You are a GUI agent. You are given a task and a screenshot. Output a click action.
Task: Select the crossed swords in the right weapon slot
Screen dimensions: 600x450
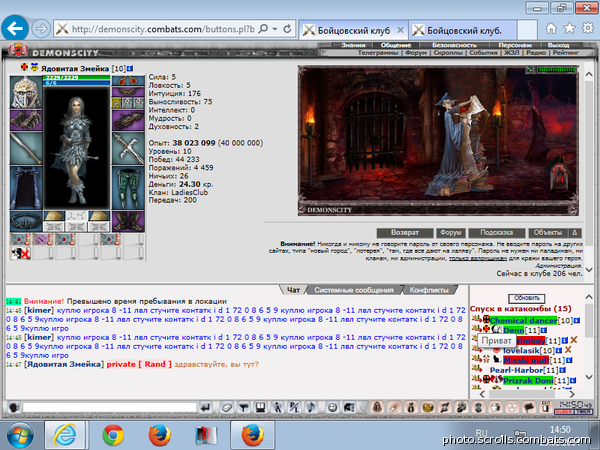click(128, 148)
